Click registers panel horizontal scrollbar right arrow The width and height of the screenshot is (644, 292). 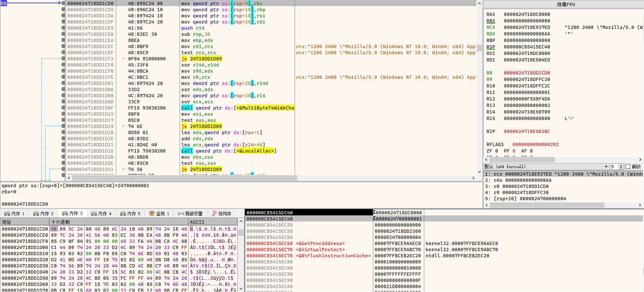click(640, 159)
